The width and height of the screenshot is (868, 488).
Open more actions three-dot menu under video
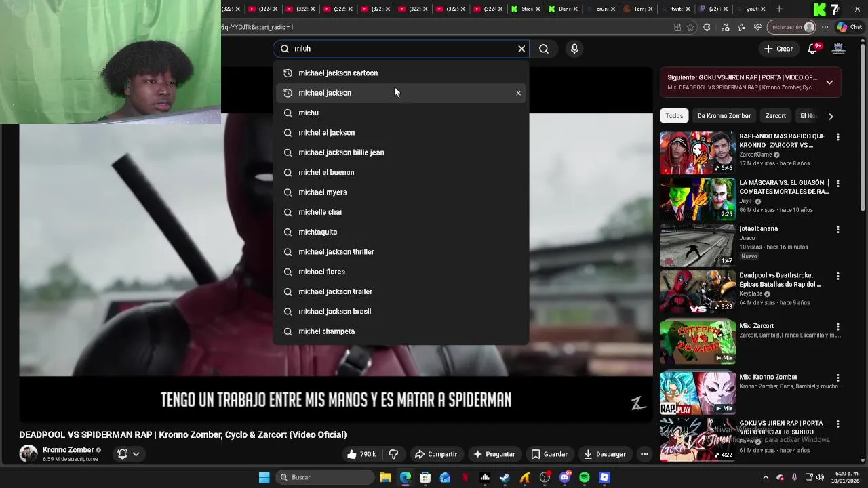644,454
